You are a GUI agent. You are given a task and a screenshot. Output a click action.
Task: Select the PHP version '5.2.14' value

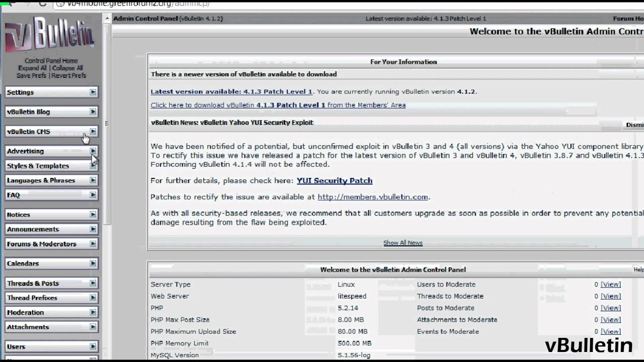click(348, 308)
